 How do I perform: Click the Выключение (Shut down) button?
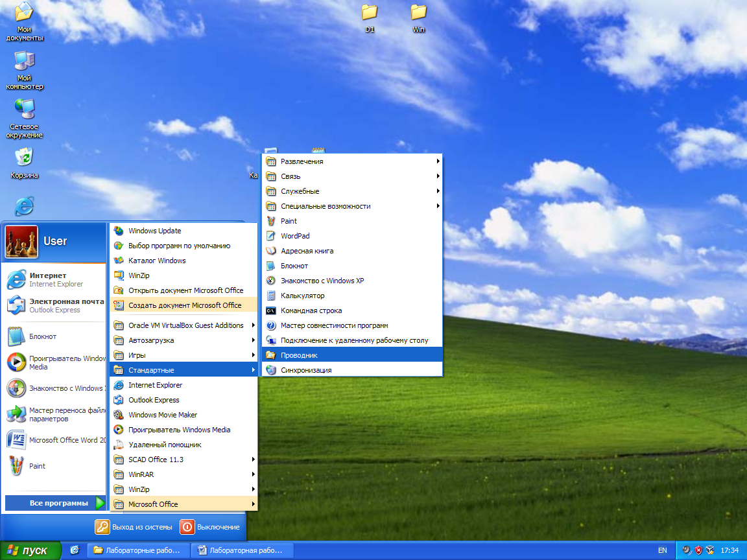(210, 527)
